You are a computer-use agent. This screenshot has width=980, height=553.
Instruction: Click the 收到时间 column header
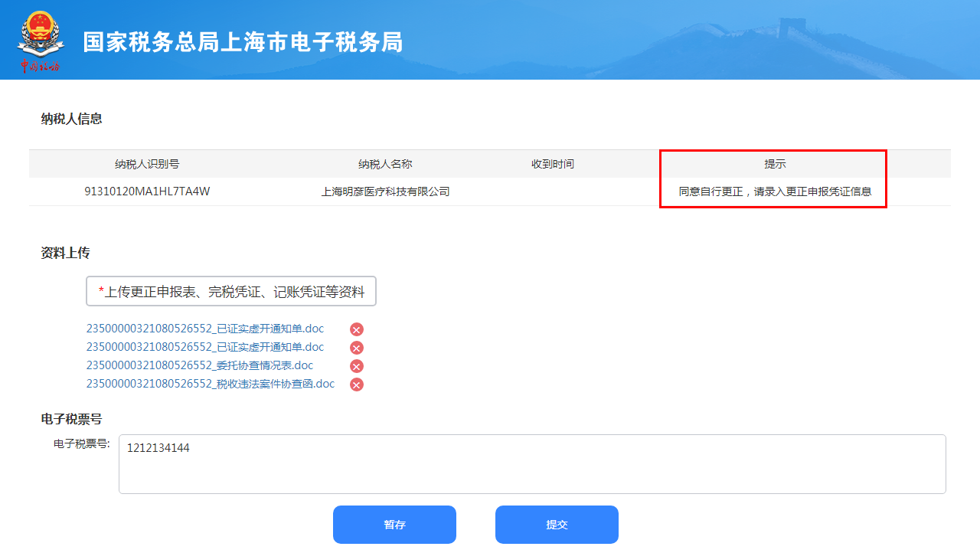553,164
